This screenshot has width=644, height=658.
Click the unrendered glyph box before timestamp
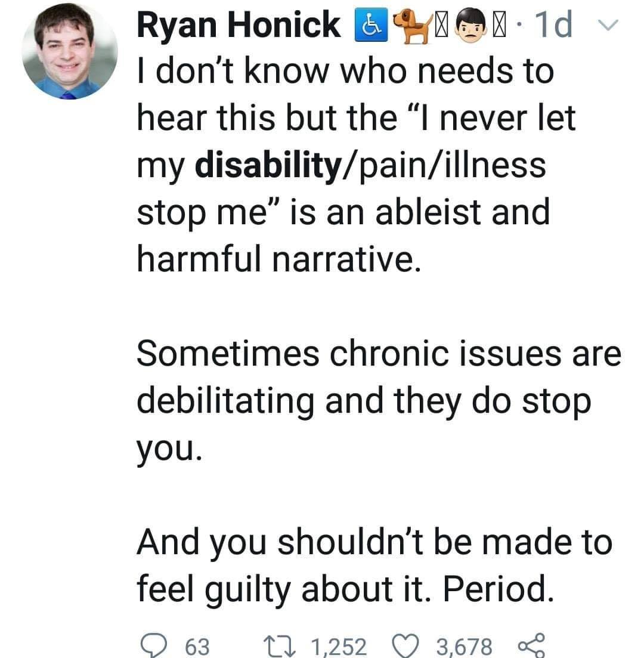point(501,26)
